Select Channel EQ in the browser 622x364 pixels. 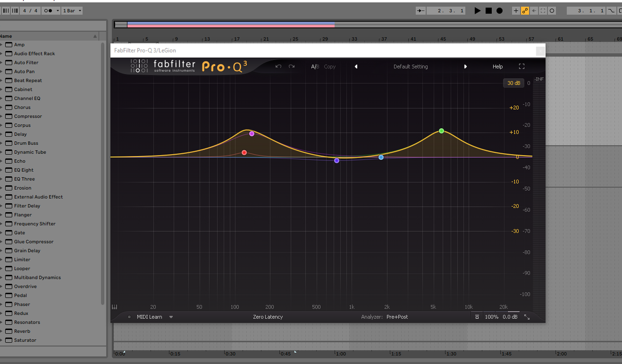[27, 99]
